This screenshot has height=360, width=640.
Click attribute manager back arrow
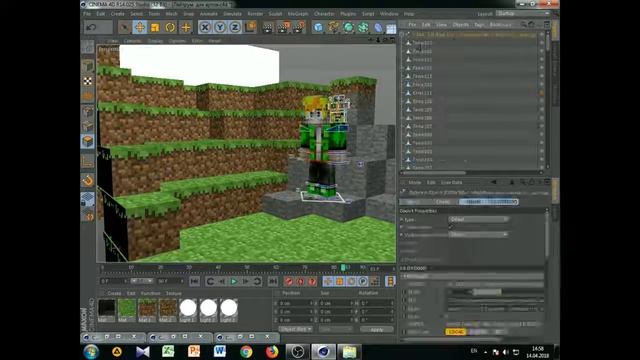coord(493,182)
